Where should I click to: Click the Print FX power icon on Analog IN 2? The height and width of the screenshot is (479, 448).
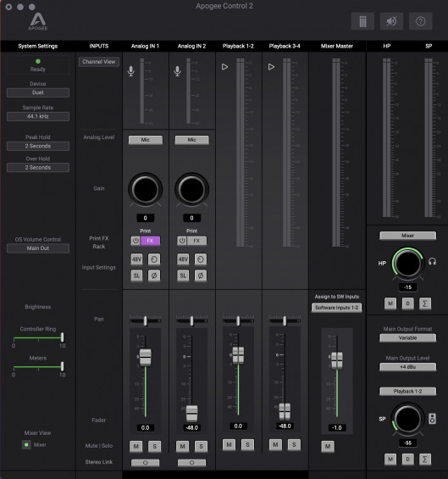pos(182,241)
